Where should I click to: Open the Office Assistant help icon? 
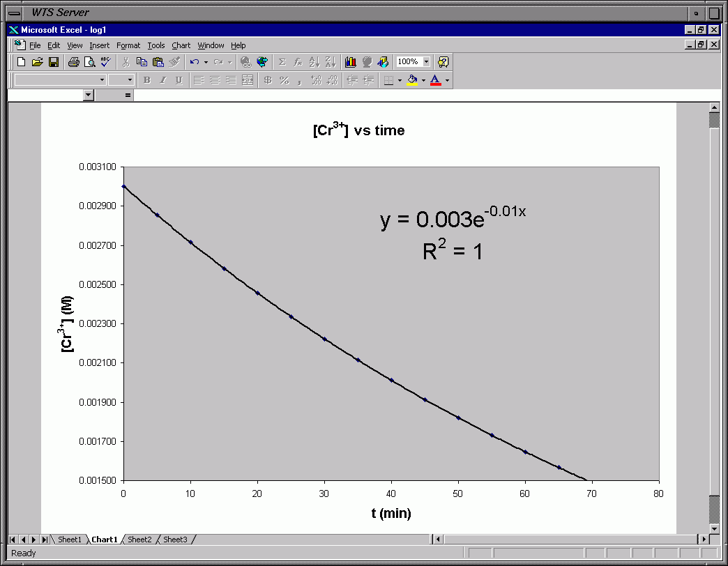pos(443,62)
